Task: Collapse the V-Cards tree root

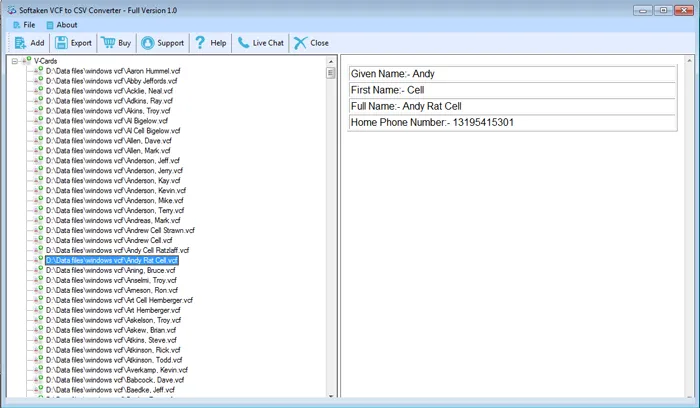Action: click(x=15, y=61)
